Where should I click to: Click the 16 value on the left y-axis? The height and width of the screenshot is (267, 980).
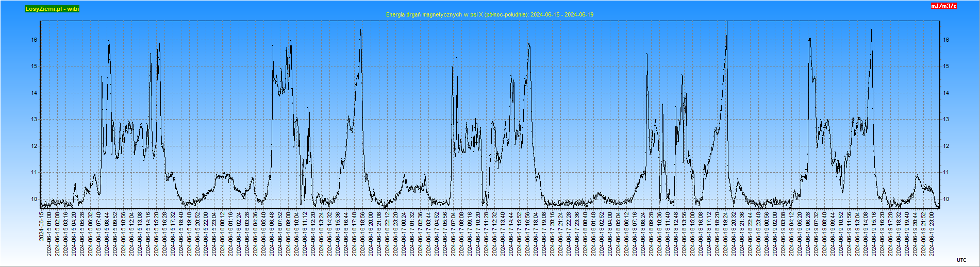pyautogui.click(x=34, y=40)
